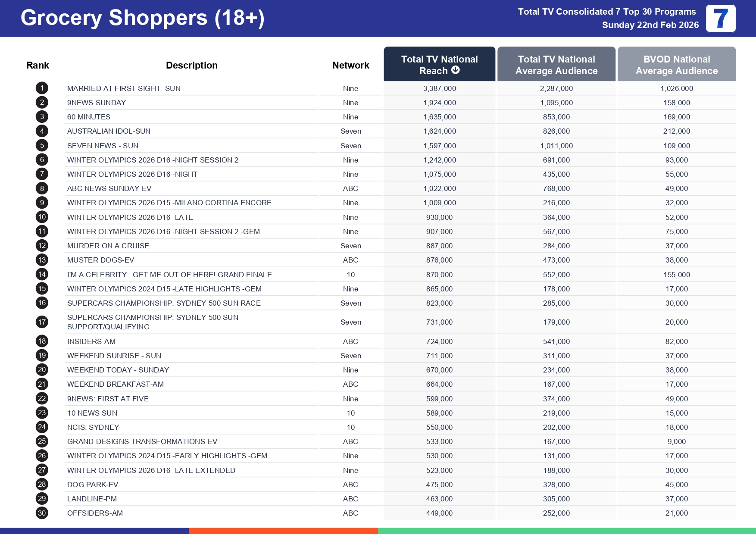The image size is (756, 535).
Task: Click the Network column heading
Action: tap(350, 65)
